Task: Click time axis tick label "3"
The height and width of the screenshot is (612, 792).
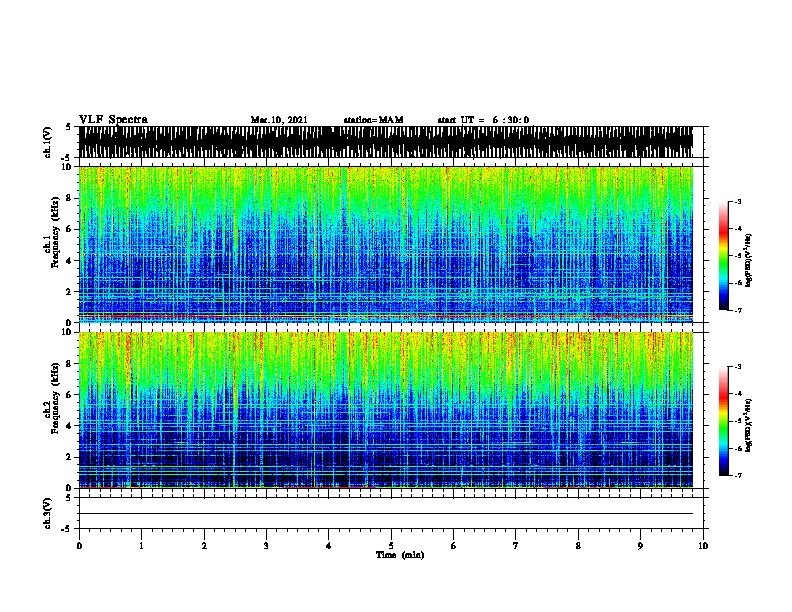Action: (266, 546)
